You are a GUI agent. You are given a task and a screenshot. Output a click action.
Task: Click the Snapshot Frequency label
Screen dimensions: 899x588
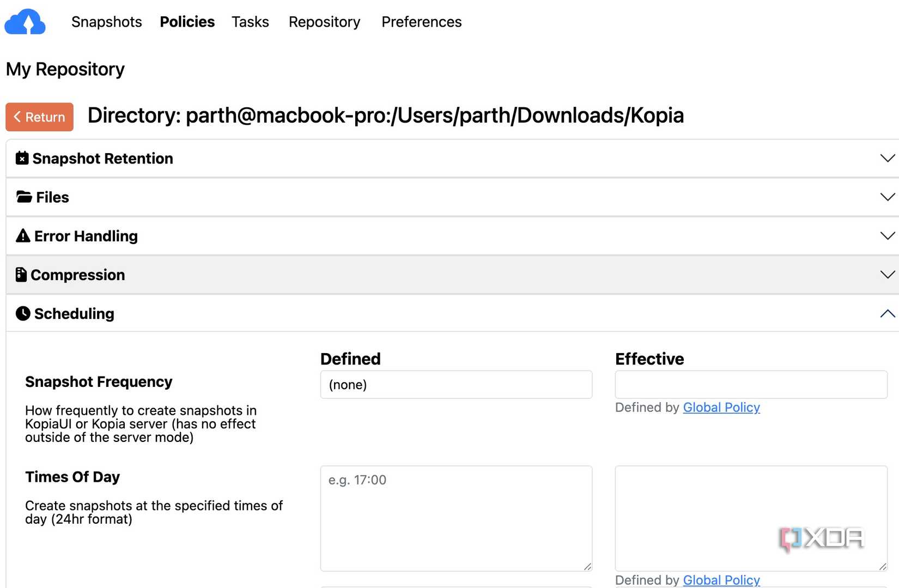99,381
